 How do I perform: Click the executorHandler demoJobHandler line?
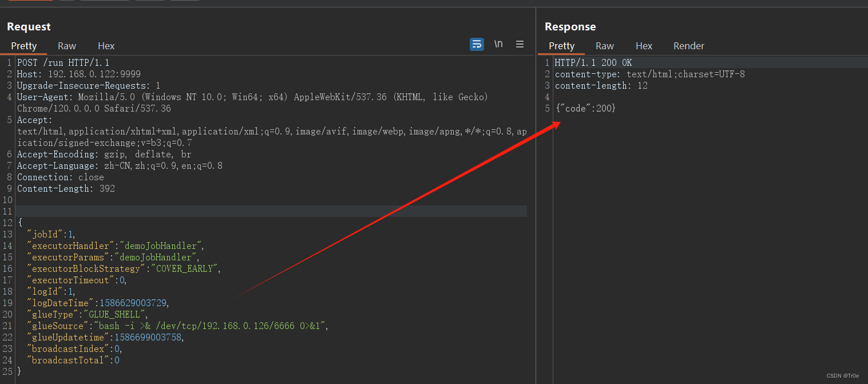pos(116,246)
